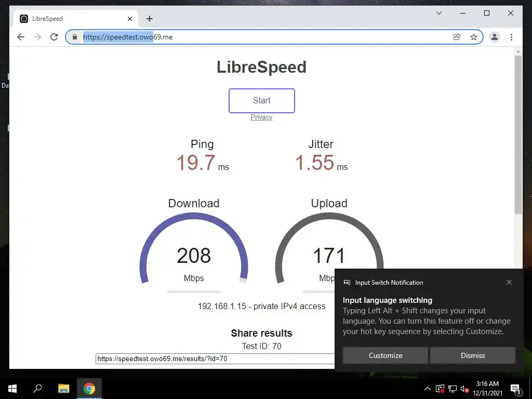The width and height of the screenshot is (532, 399).
Task: Click the Test ID: 70 text
Action: [262, 346]
